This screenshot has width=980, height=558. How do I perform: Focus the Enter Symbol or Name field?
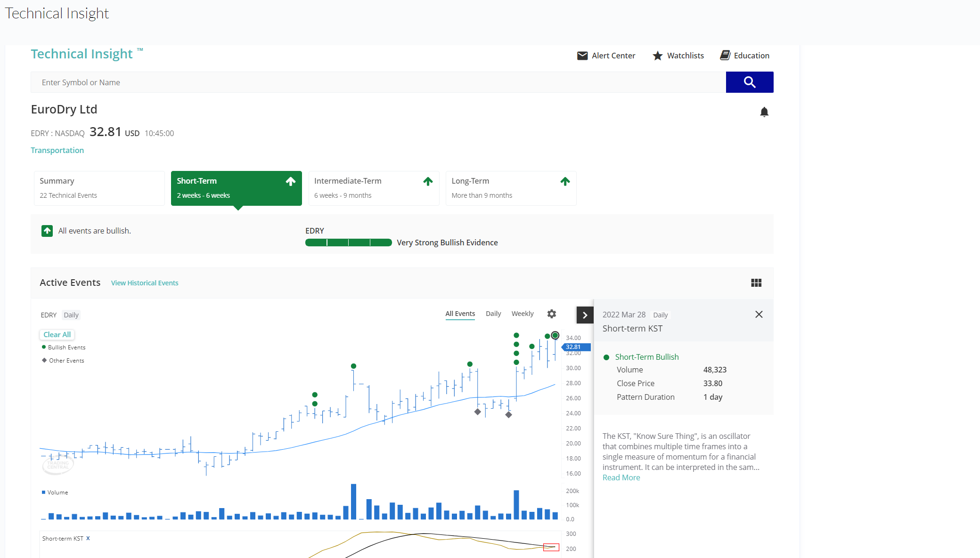click(x=378, y=82)
